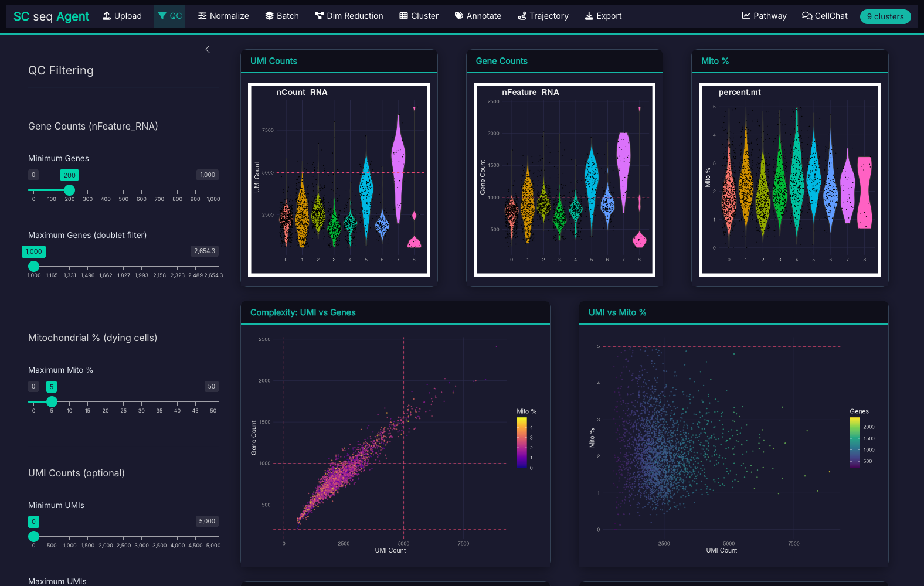This screenshot has height=586, width=924.
Task: Open Dim Reduction diagram icon
Action: pos(320,16)
